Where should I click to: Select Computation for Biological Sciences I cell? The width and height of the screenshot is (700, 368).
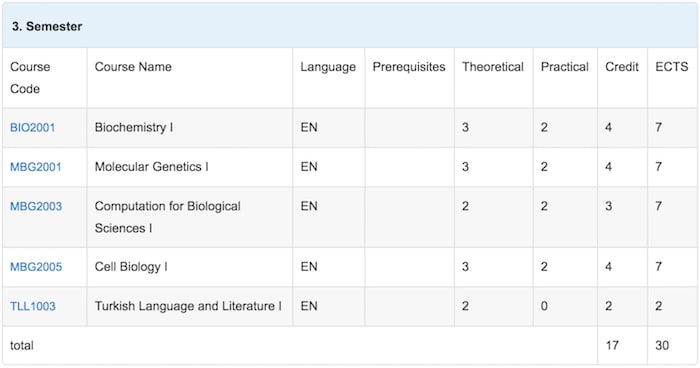pyautogui.click(x=190, y=217)
